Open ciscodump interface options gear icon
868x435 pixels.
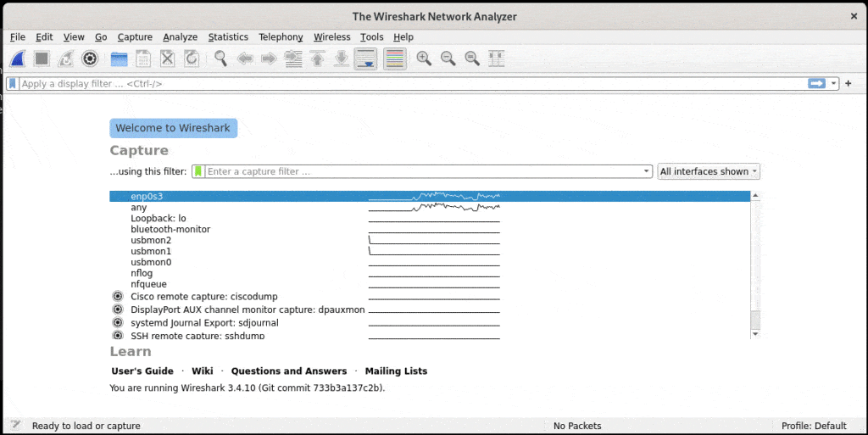[117, 296]
